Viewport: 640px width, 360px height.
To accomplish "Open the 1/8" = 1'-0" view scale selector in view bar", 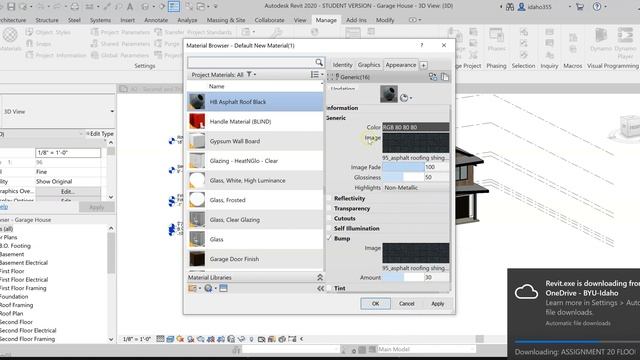I will [137, 339].
